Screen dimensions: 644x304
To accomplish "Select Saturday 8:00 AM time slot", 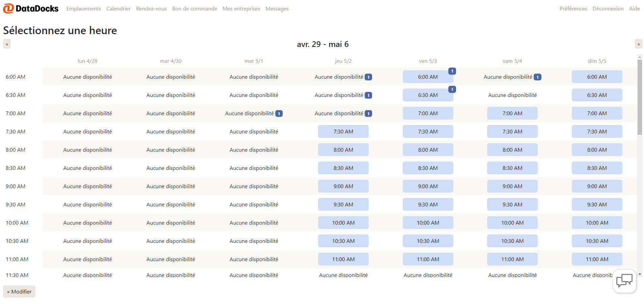I will 512,150.
